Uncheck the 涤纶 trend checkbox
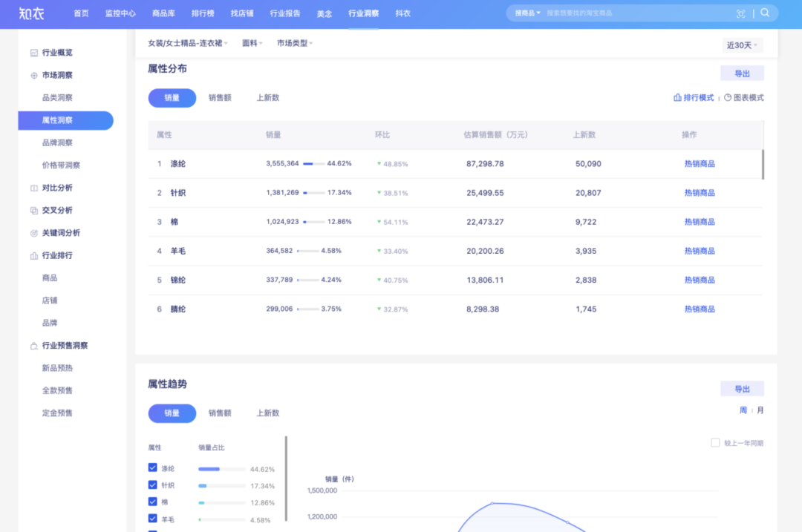 [x=152, y=467]
